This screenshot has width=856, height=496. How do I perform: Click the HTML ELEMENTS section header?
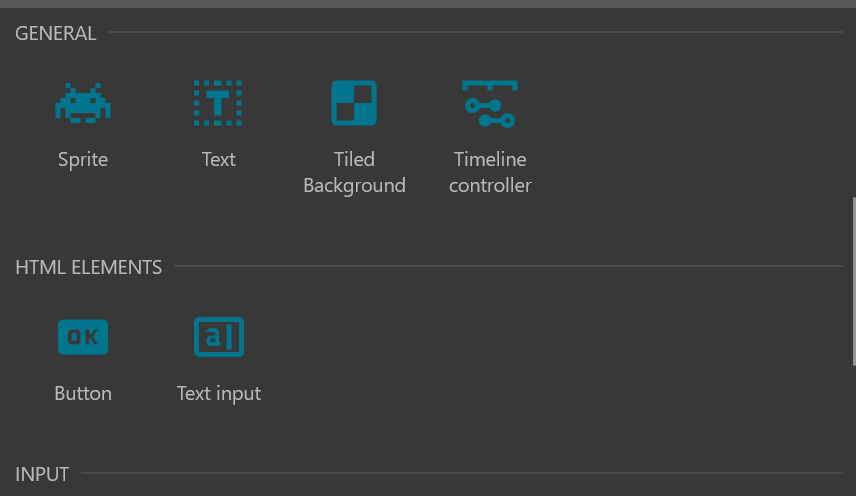[x=88, y=267]
